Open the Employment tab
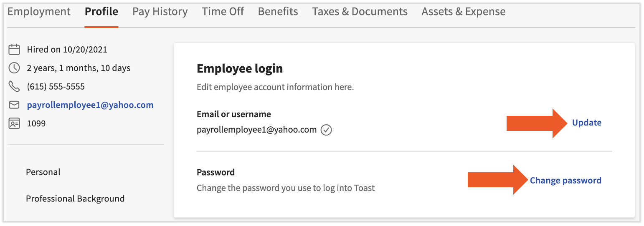 click(x=39, y=12)
